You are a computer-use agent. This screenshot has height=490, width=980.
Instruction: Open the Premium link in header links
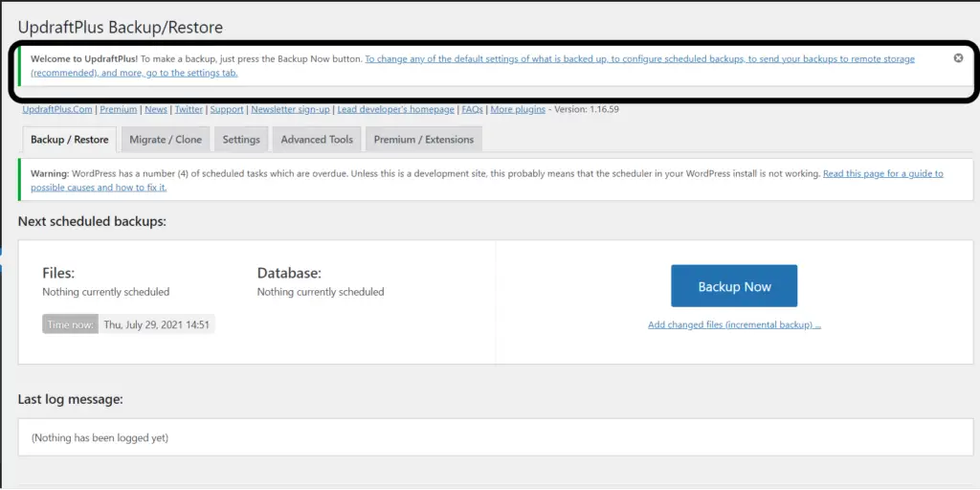[x=118, y=109]
